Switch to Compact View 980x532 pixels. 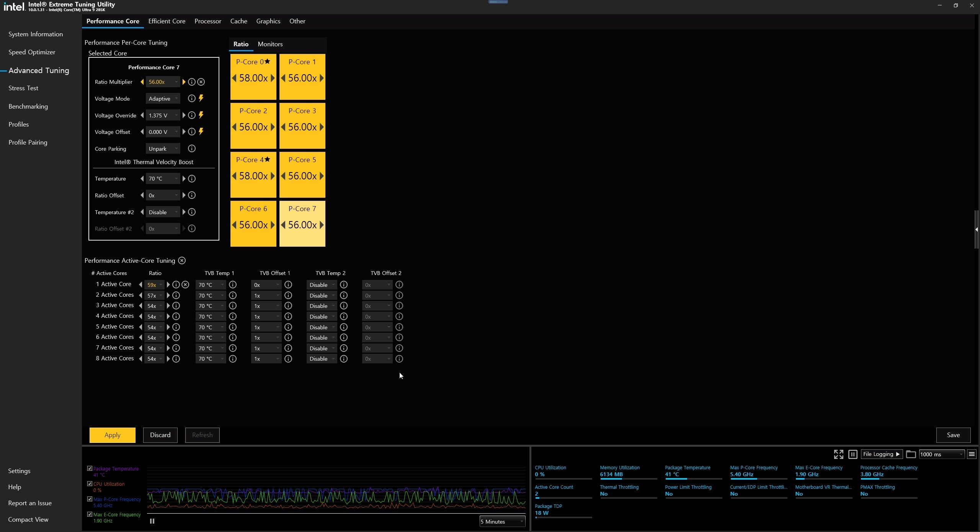point(28,519)
